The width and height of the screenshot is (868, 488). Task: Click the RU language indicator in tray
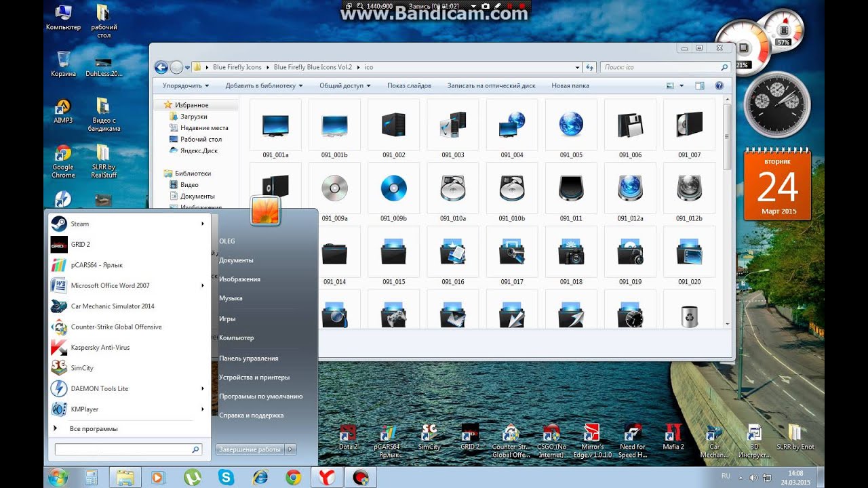point(726,476)
